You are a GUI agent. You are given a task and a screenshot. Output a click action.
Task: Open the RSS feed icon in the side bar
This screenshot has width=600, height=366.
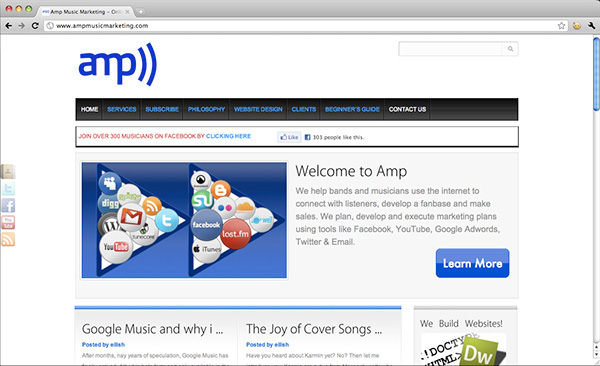tap(8, 239)
